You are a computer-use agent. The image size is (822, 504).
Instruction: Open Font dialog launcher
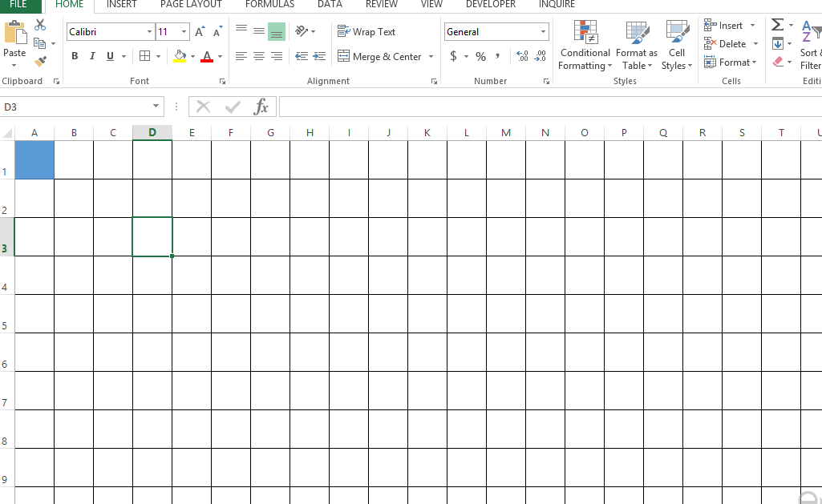pos(222,81)
